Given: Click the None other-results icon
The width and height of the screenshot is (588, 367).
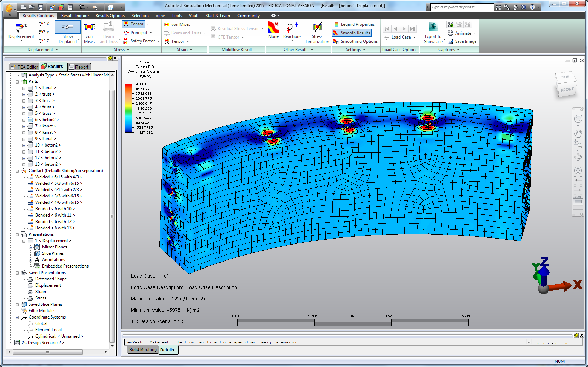Looking at the screenshot, I should click(x=273, y=28).
